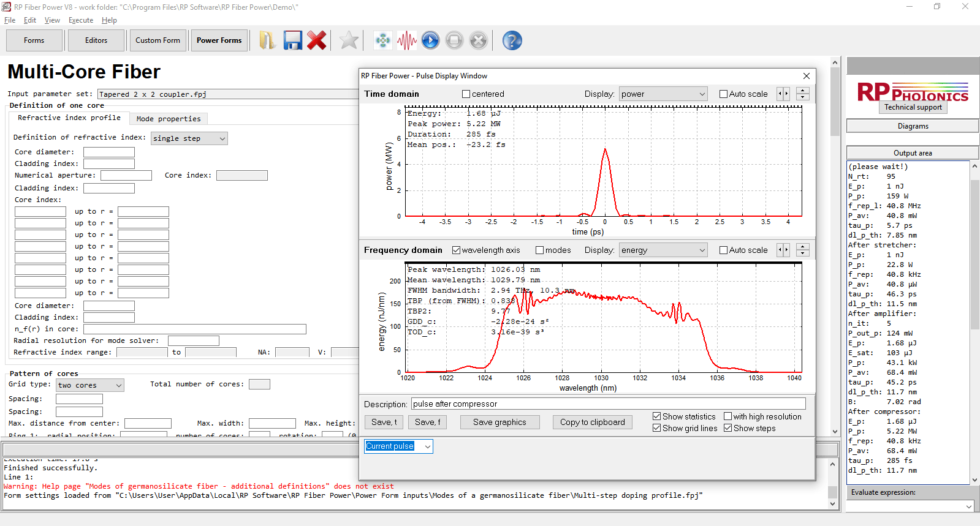980x526 pixels.
Task: Open the Execute menu
Action: pyautogui.click(x=81, y=20)
